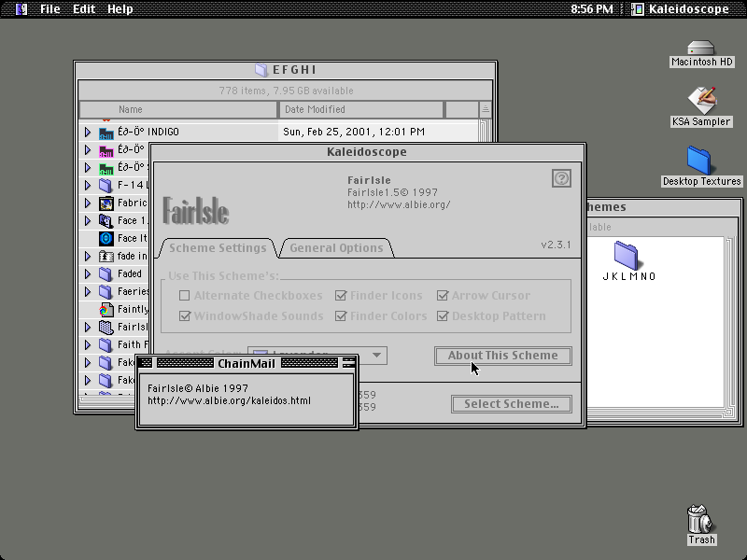Open the Help menu
This screenshot has height=560, width=747.
click(120, 9)
